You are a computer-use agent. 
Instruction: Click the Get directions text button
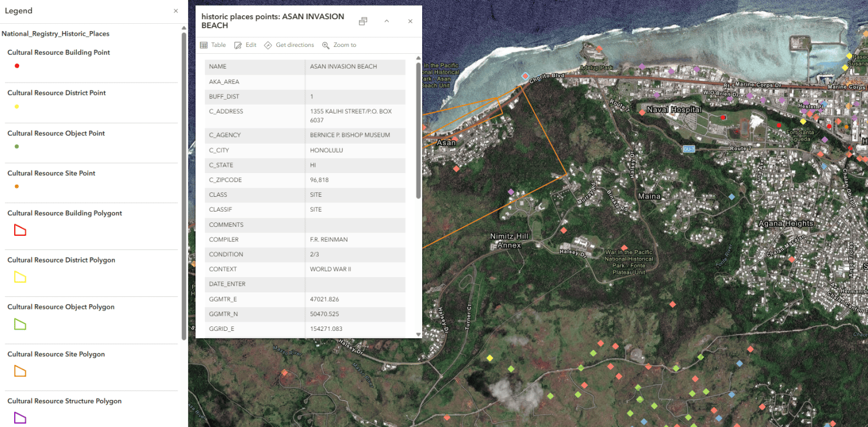tap(294, 45)
